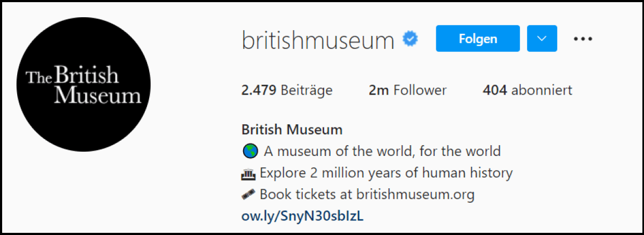The width and height of the screenshot is (644, 235).
Task: Open the 404 abonniert following list
Action: (527, 90)
